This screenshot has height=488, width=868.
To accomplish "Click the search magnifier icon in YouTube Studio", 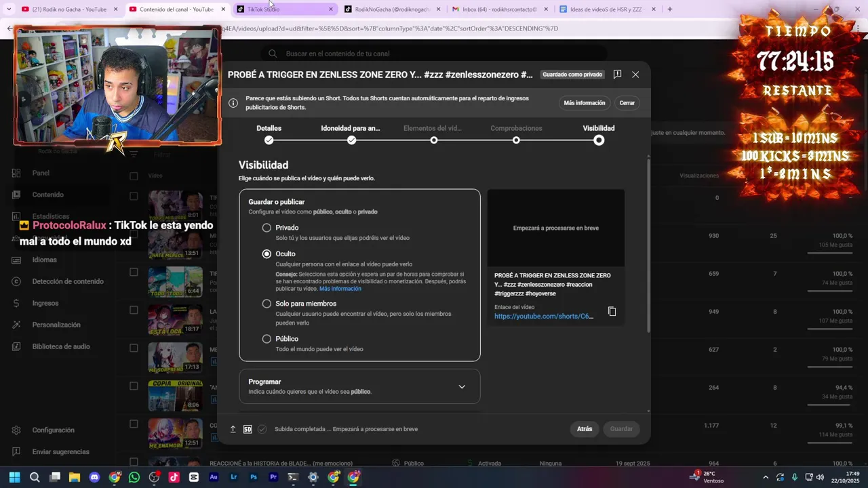I will coord(273,54).
